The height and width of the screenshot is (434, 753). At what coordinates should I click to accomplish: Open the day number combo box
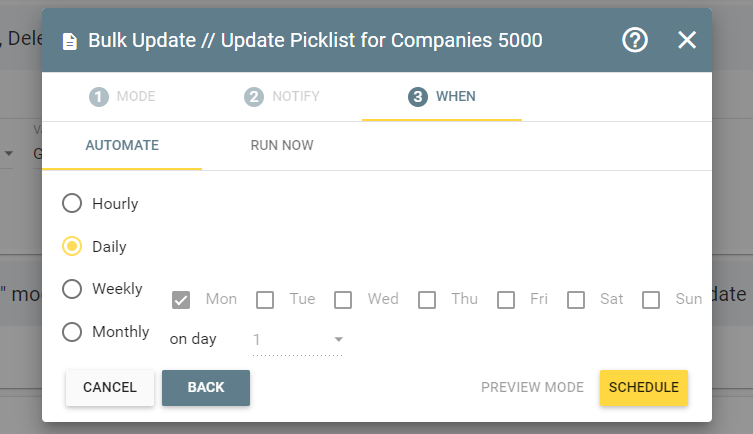(298, 340)
